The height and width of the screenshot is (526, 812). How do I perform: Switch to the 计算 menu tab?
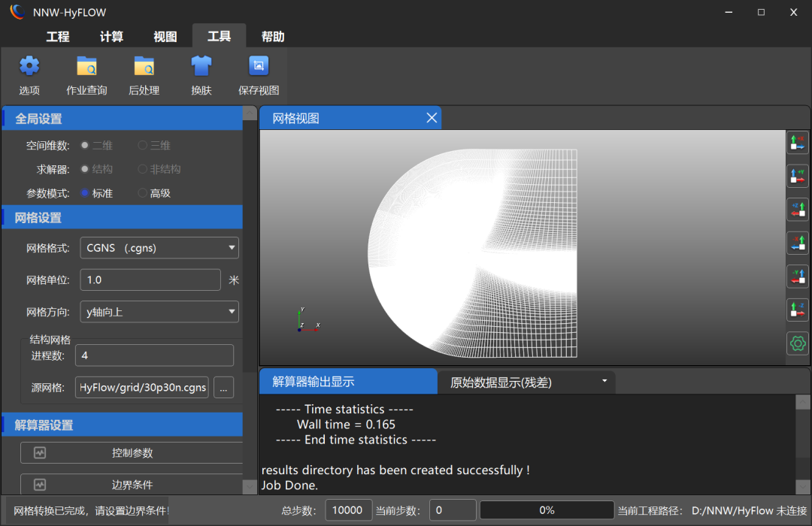111,37
